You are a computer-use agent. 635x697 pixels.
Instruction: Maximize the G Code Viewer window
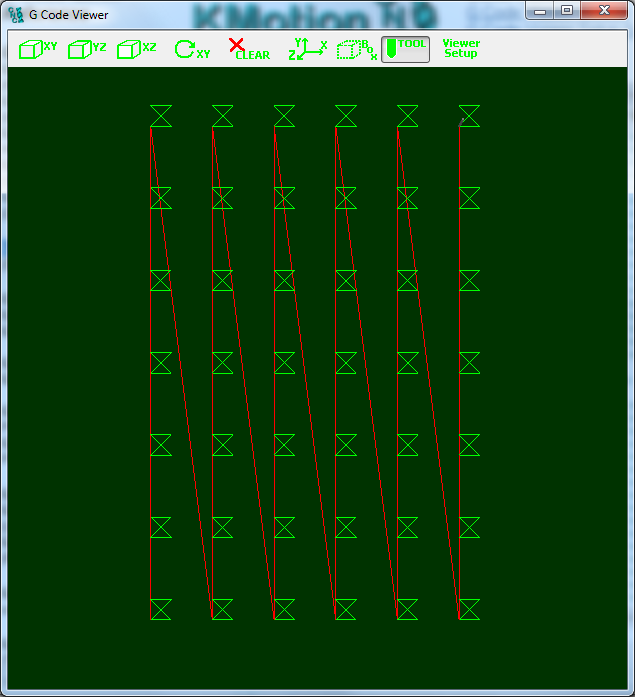[567, 11]
